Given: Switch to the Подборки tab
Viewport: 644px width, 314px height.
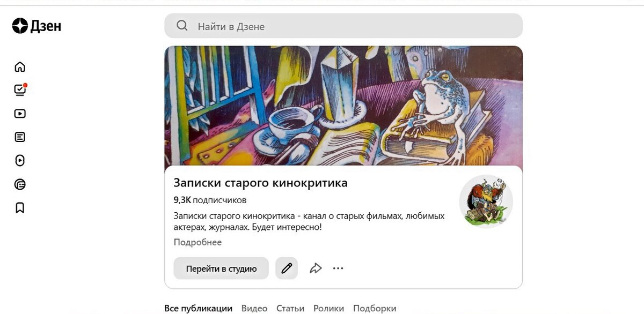Looking at the screenshot, I should pyautogui.click(x=375, y=308).
